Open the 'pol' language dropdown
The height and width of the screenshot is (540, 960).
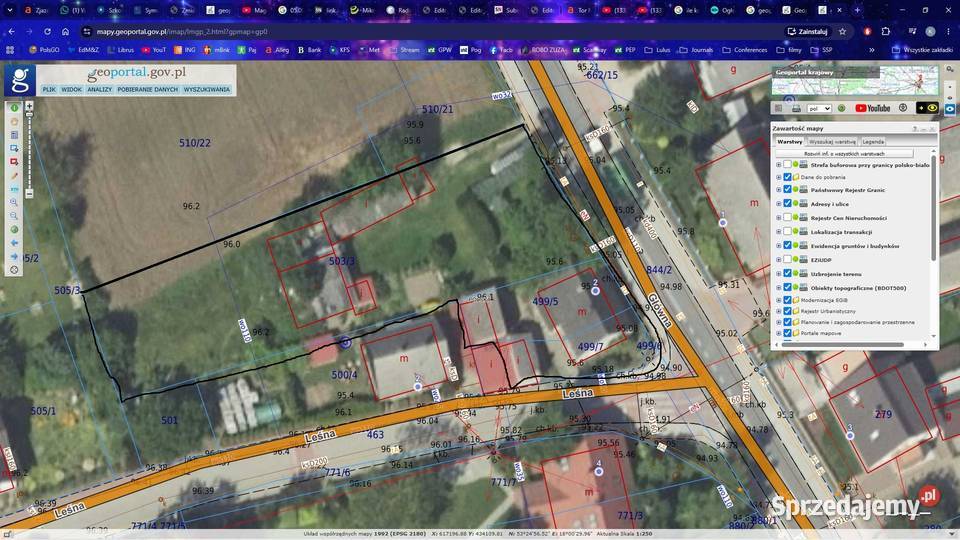click(x=819, y=108)
